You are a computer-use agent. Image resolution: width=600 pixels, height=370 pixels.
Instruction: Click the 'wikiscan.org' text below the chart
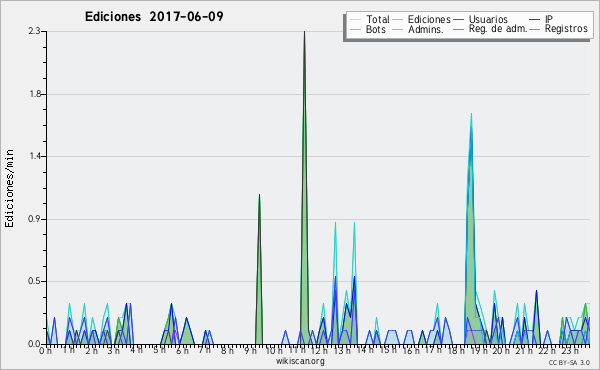(x=300, y=361)
